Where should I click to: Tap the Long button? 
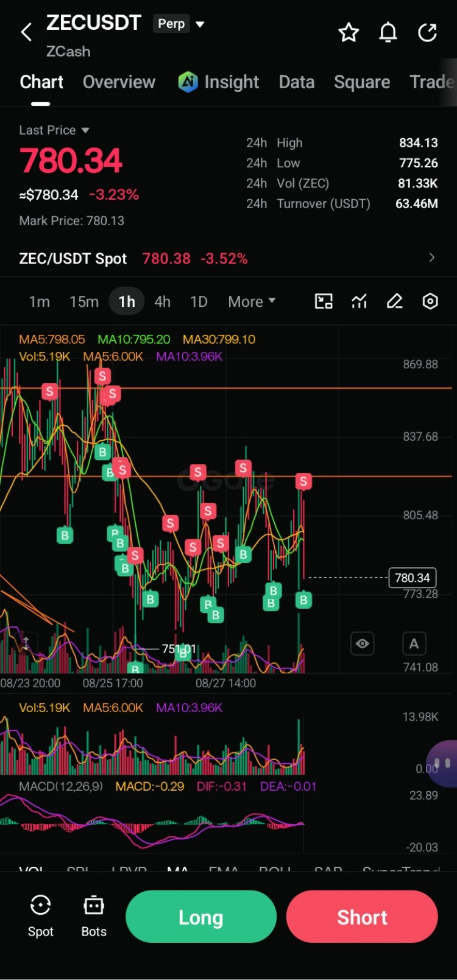pyautogui.click(x=201, y=917)
